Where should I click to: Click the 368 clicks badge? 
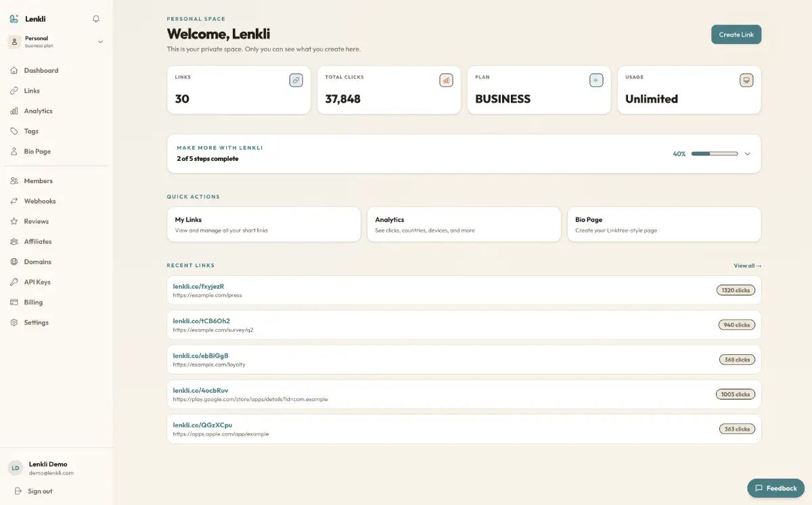tap(737, 360)
